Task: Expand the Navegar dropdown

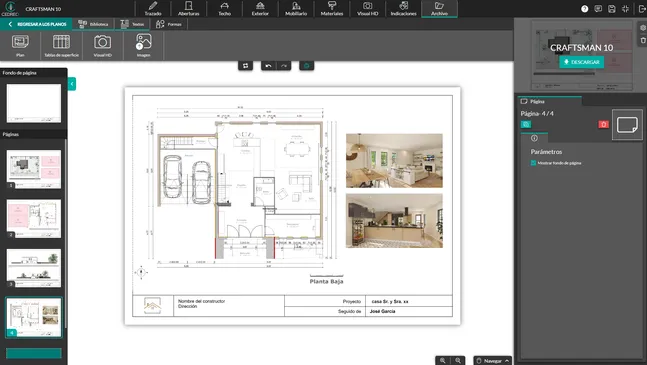Action: pyautogui.click(x=493, y=360)
